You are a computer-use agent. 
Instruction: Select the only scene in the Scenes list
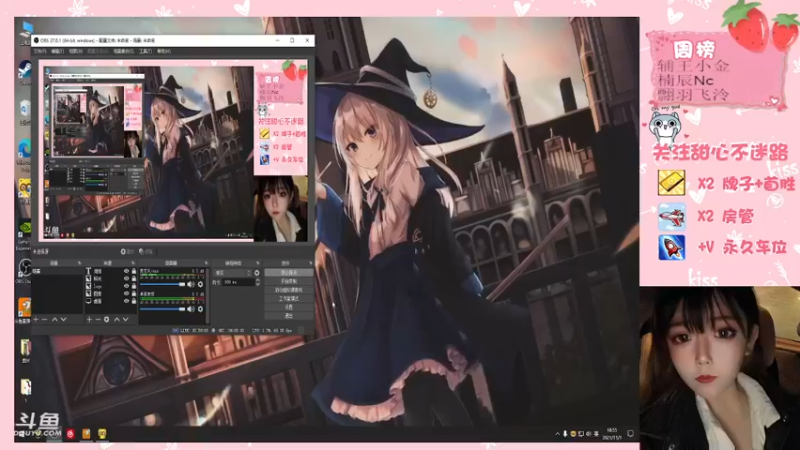tap(57, 271)
